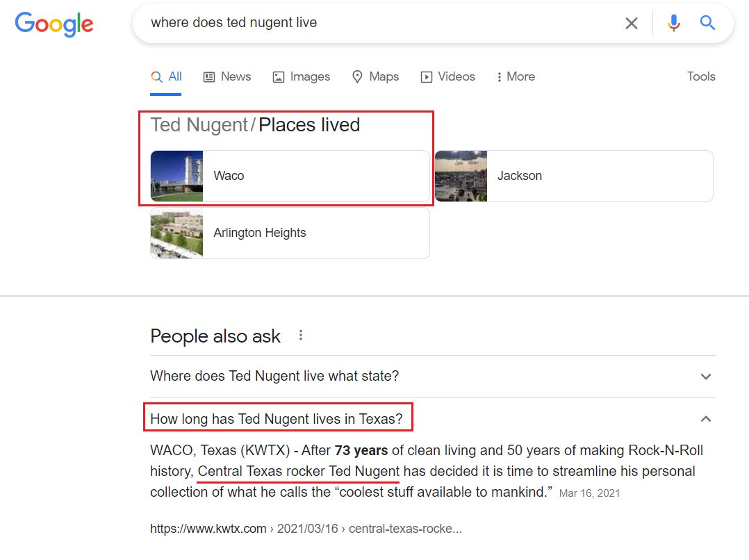Image resolution: width=749 pixels, height=560 pixels.
Task: Switch to the Maps tab
Action: (x=375, y=77)
